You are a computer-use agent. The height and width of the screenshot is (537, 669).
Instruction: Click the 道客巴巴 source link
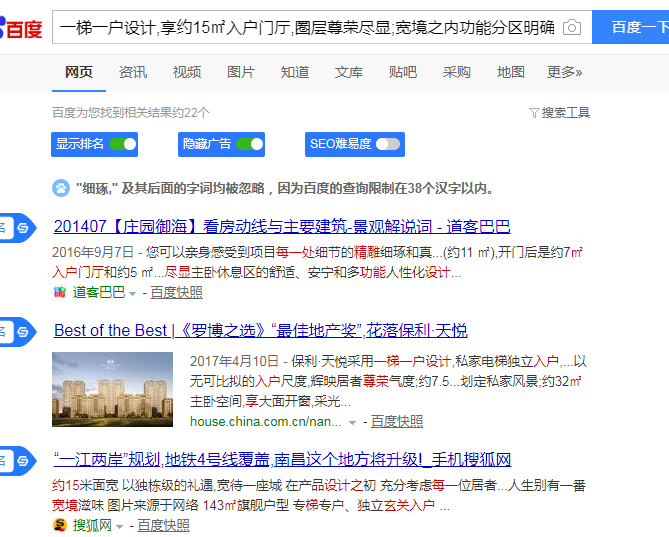(x=99, y=293)
